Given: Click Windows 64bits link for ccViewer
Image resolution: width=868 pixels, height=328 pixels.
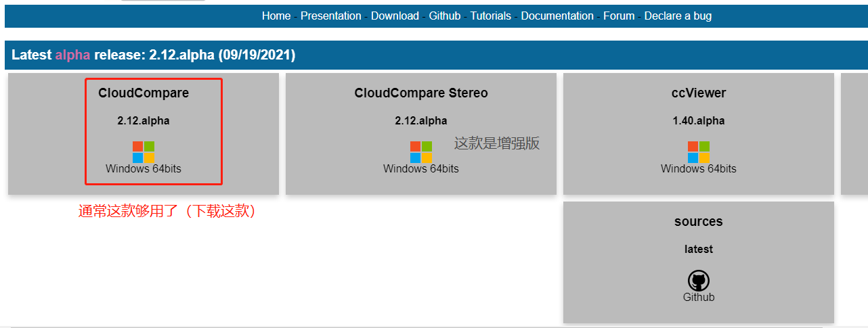Looking at the screenshot, I should (x=699, y=168).
